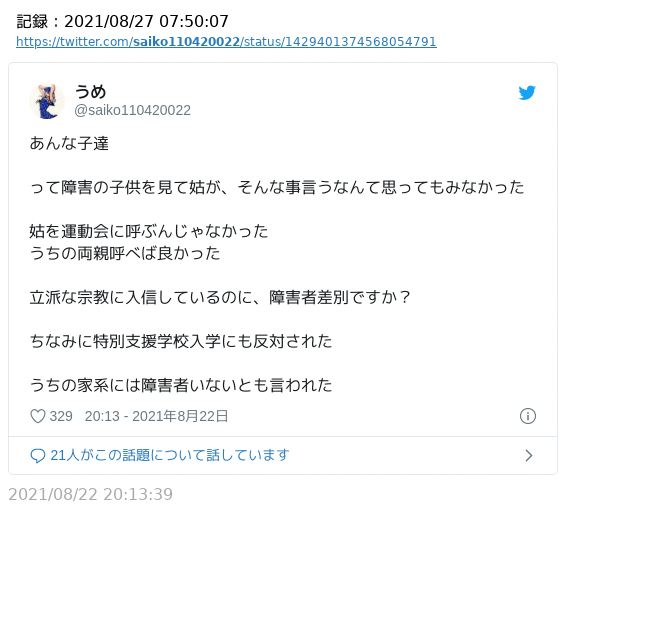Viewport: 660px width, 627px height.
Task: Click the display name うめ
Action: point(90,92)
